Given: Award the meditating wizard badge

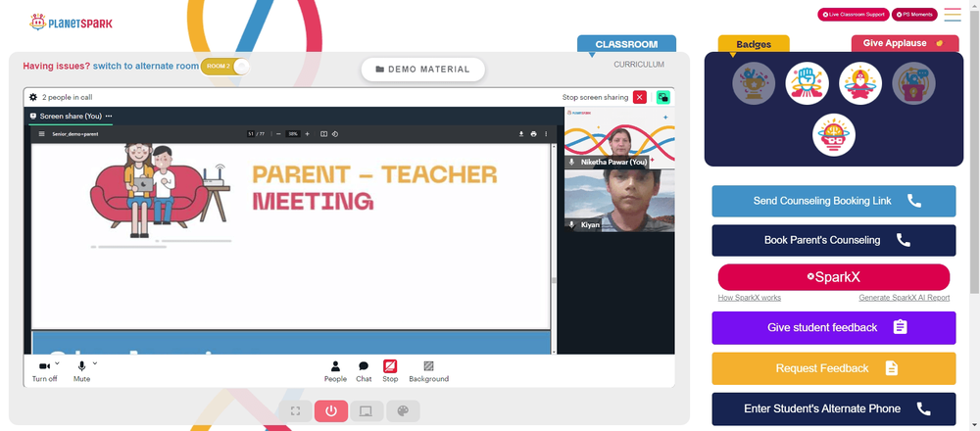Looking at the screenshot, I should point(860,83).
